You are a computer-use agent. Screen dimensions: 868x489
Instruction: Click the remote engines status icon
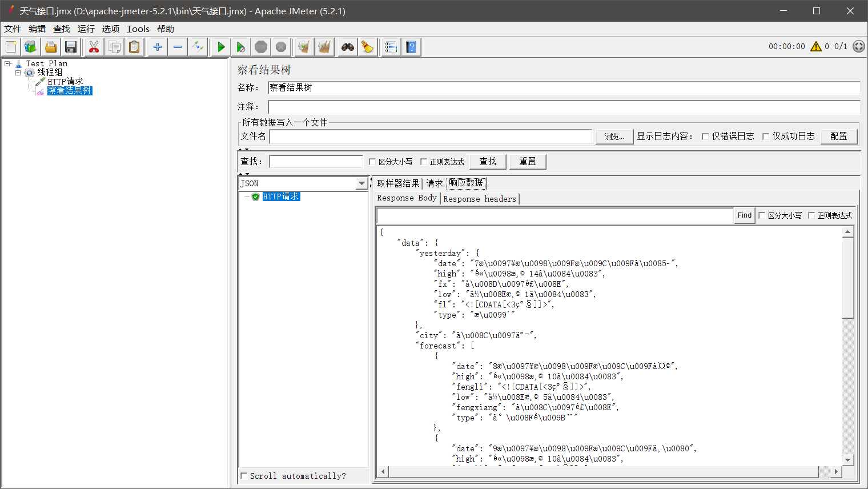coord(859,46)
